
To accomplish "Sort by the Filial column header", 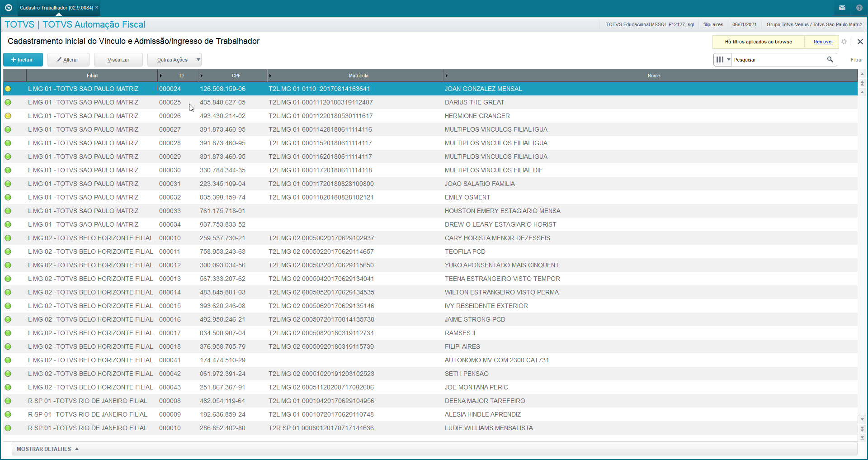I will tap(92, 76).
